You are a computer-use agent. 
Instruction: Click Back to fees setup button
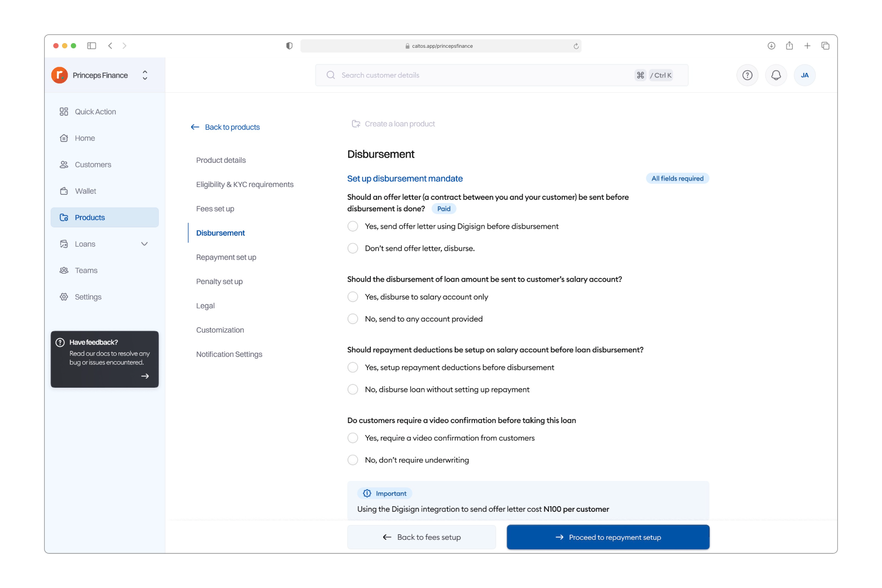tap(421, 537)
